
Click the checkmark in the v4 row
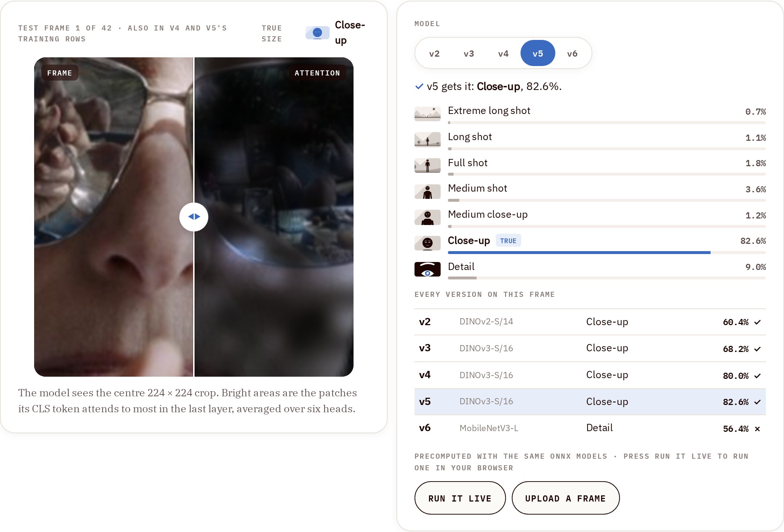pos(758,376)
